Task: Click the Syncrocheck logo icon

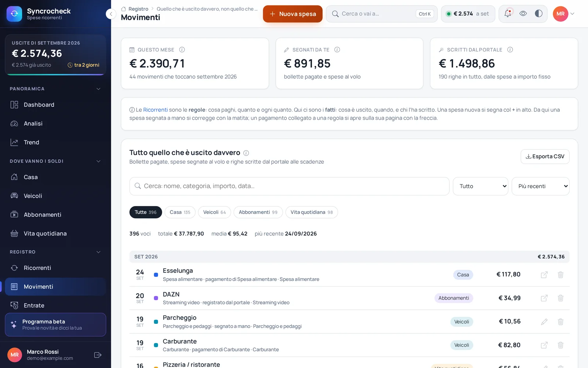Action: tap(14, 14)
